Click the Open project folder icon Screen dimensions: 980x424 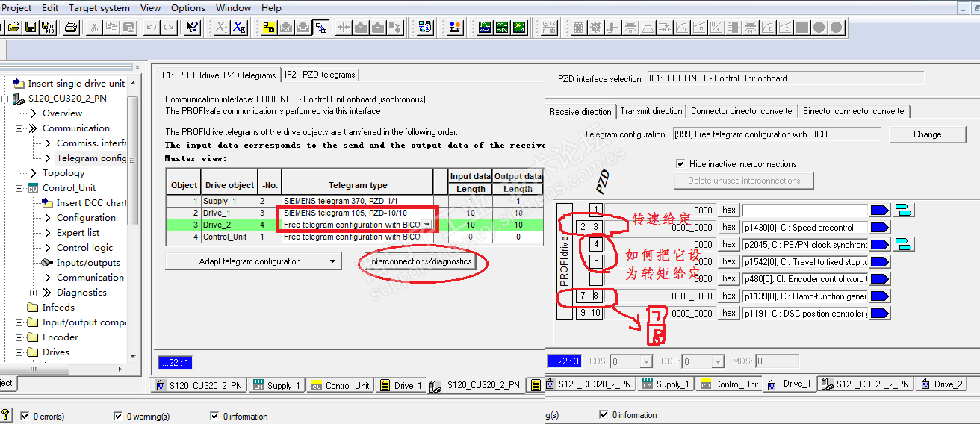tap(13, 28)
